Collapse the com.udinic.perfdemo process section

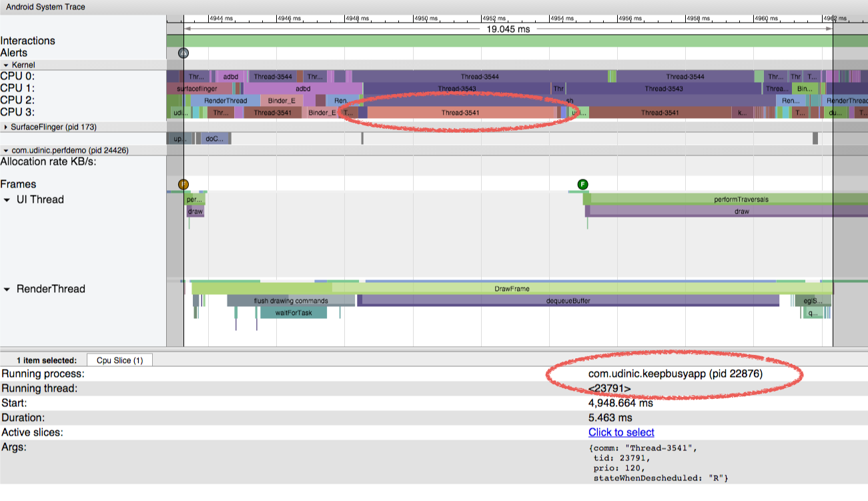(x=6, y=151)
